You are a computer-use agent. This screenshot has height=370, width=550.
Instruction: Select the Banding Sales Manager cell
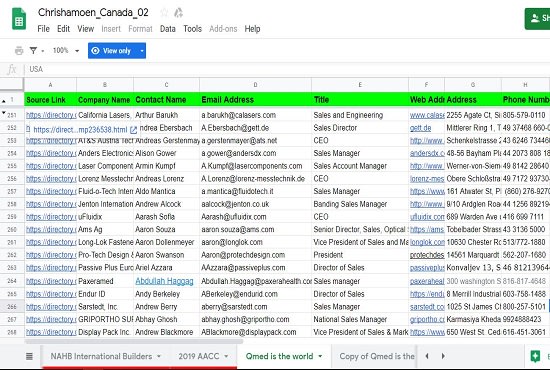(360, 204)
